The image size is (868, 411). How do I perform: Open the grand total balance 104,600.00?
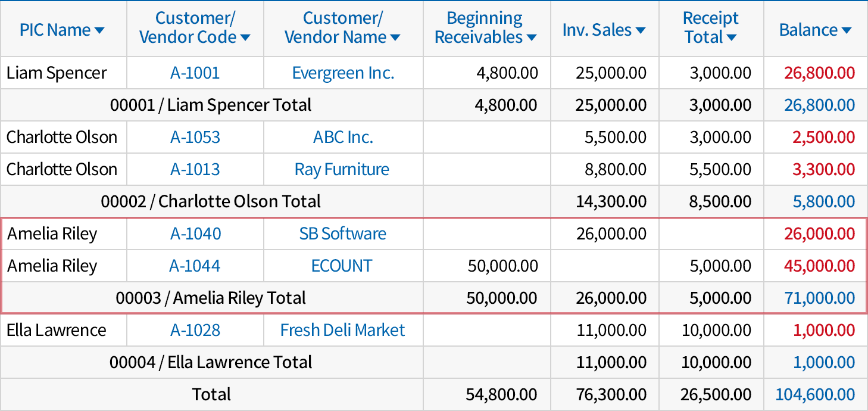815,394
